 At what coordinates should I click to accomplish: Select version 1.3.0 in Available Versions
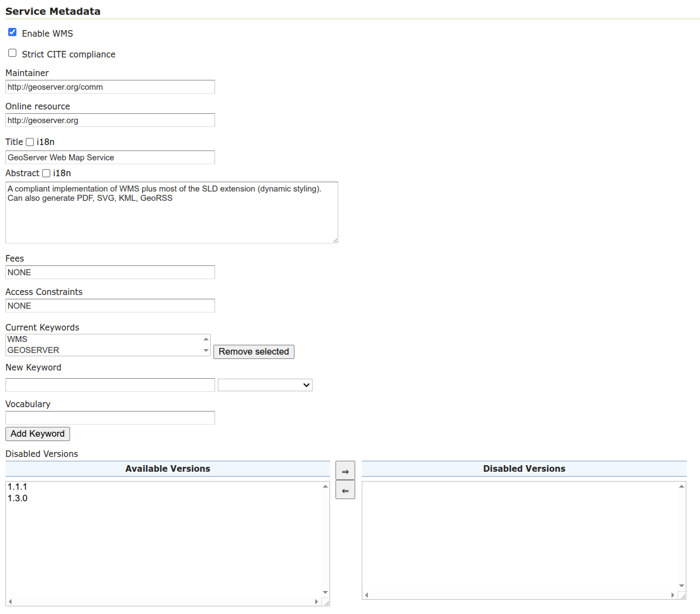click(x=18, y=498)
